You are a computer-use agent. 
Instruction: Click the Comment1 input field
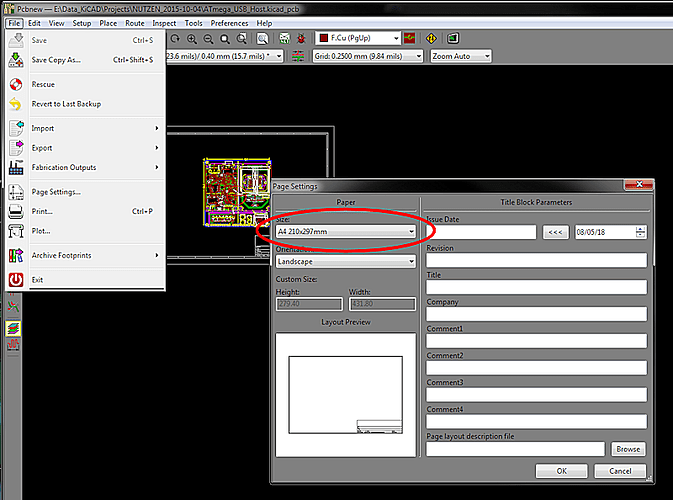coord(537,341)
